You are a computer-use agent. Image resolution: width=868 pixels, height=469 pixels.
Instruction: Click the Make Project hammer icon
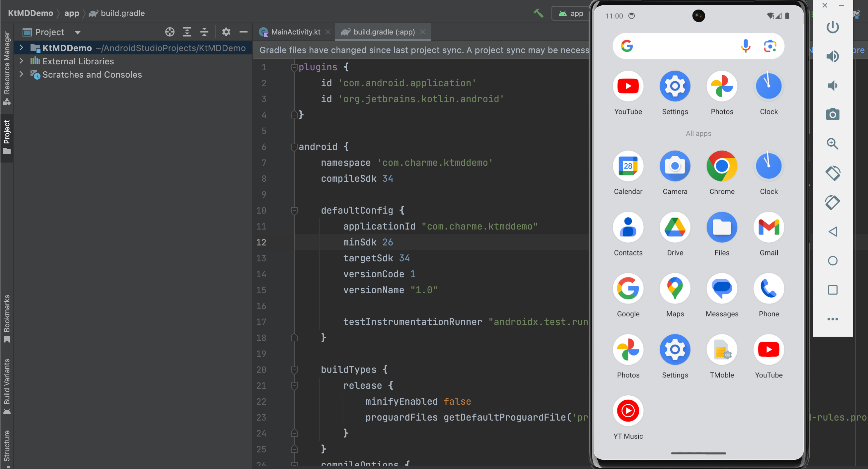(538, 14)
